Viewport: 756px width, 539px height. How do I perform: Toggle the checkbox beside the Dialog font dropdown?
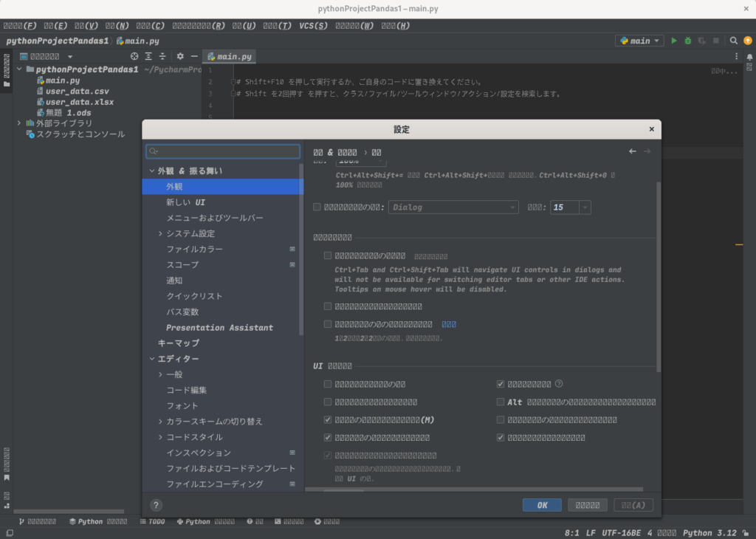(317, 207)
